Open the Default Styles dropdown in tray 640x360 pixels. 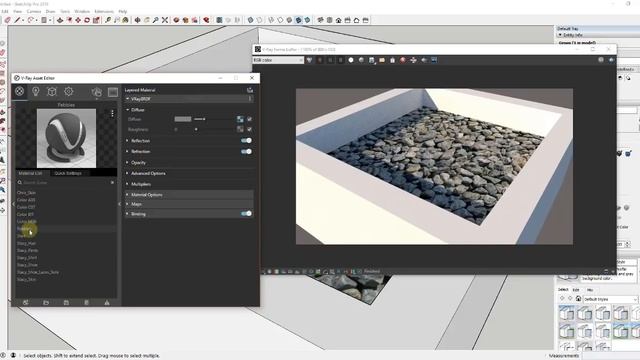point(610,299)
